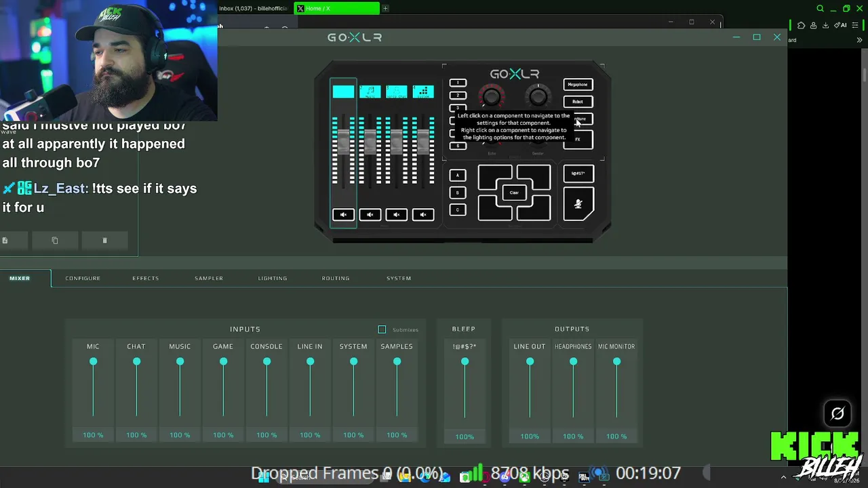Mute the second fader channel on the GoXLR
Screen dimensions: 868x488
(370, 215)
